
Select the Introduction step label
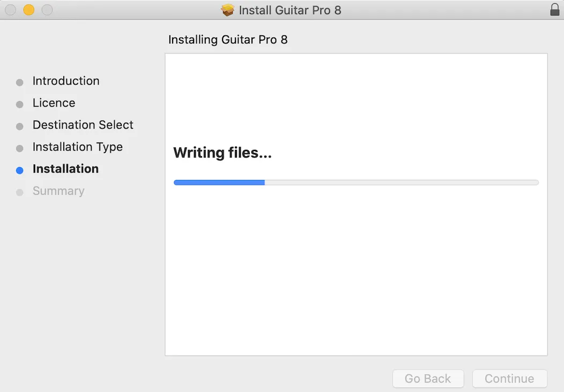(66, 81)
